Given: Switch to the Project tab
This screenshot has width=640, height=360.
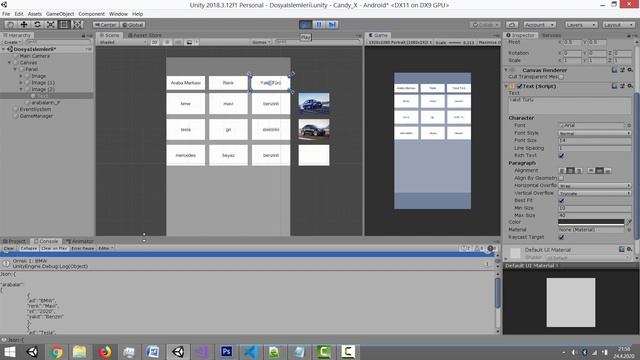Looking at the screenshot, I should (14, 241).
